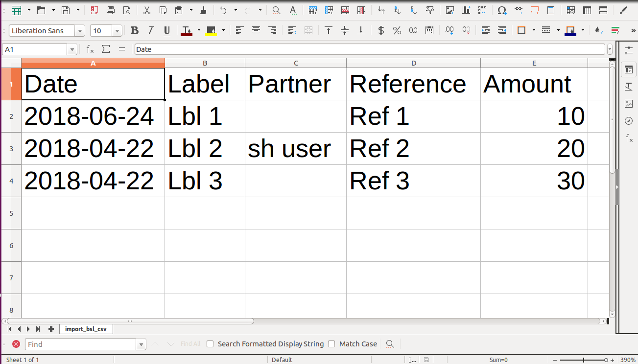Open the Navigator compass in sidebar
638x364 pixels.
[629, 121]
